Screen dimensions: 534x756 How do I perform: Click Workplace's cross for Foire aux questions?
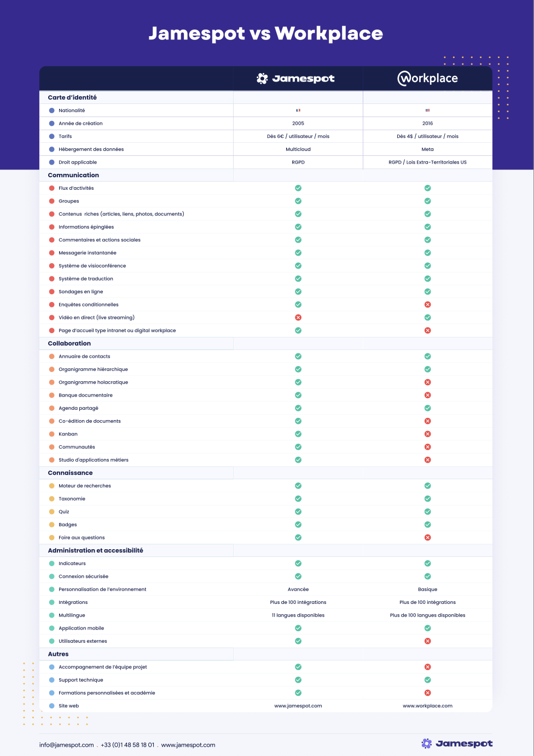(428, 538)
